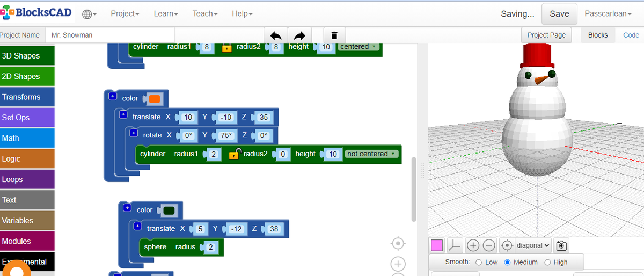
Task: Select High smoothness
Action: [547, 262]
